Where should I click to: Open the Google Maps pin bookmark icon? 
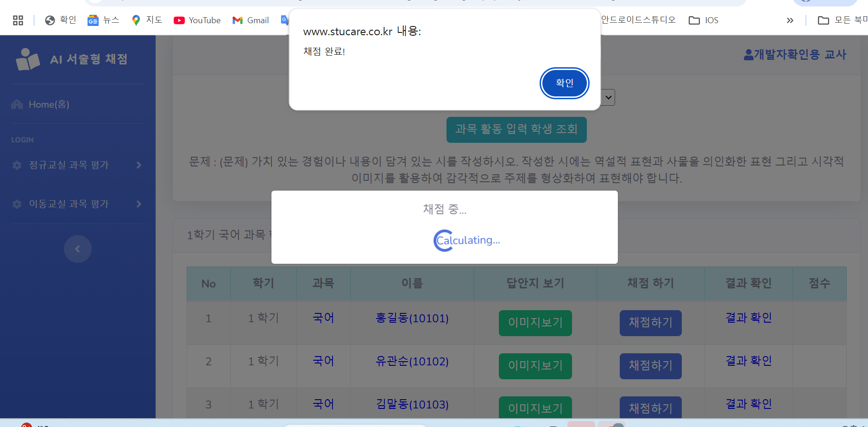[x=136, y=20]
